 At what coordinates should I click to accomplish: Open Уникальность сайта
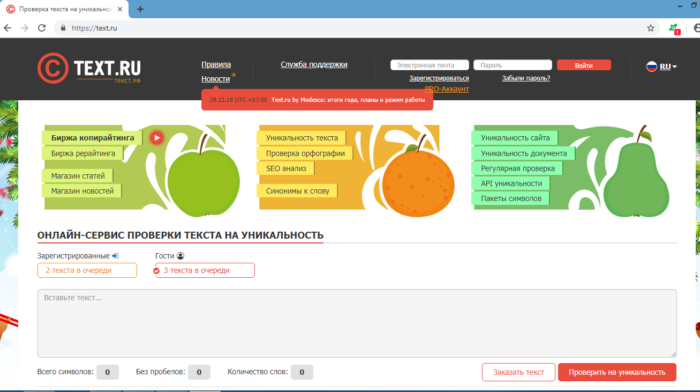coord(515,138)
